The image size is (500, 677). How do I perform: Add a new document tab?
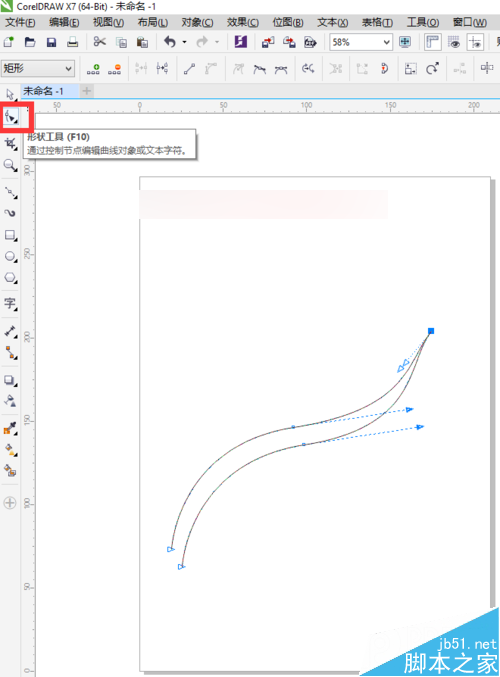tap(87, 91)
